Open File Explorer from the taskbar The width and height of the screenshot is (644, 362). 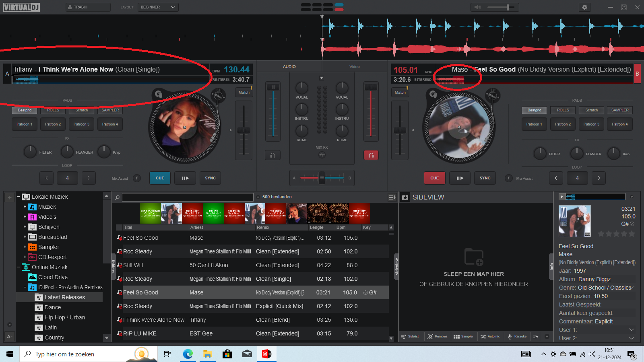[x=207, y=354]
